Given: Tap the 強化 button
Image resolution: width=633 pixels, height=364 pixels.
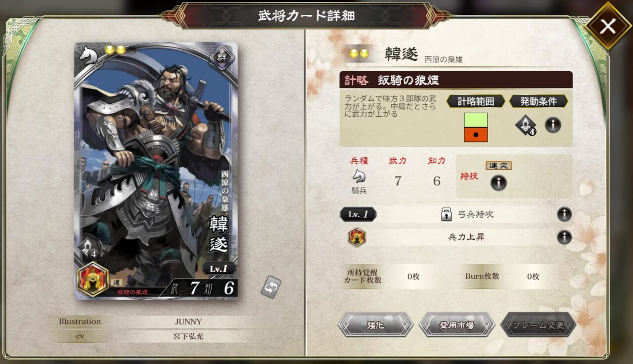Looking at the screenshot, I should click(375, 325).
